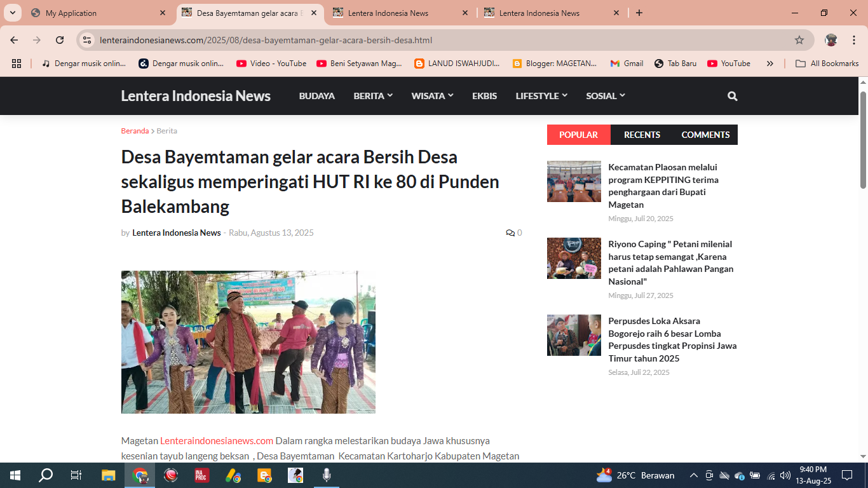Open Riyono Caping article thumbnail
The height and width of the screenshot is (488, 868).
[x=574, y=259]
